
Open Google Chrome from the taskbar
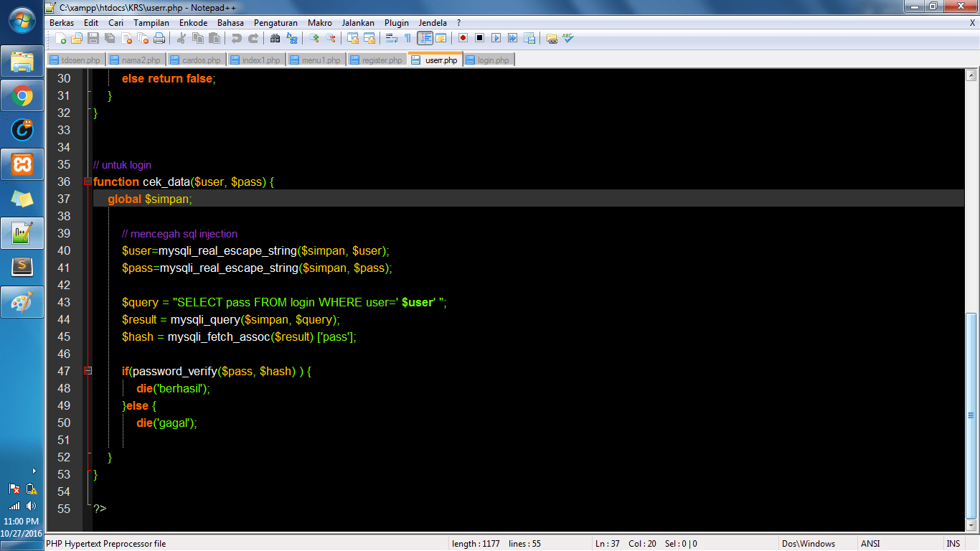(22, 95)
